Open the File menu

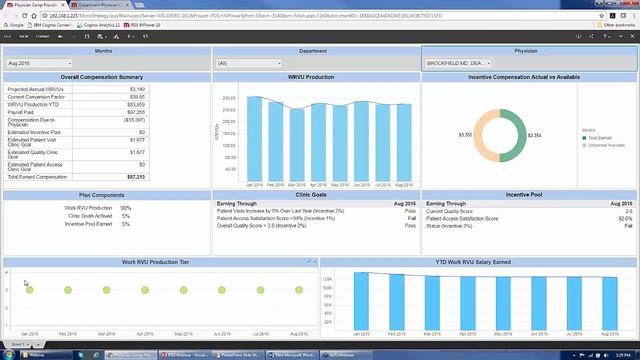(7, 37)
